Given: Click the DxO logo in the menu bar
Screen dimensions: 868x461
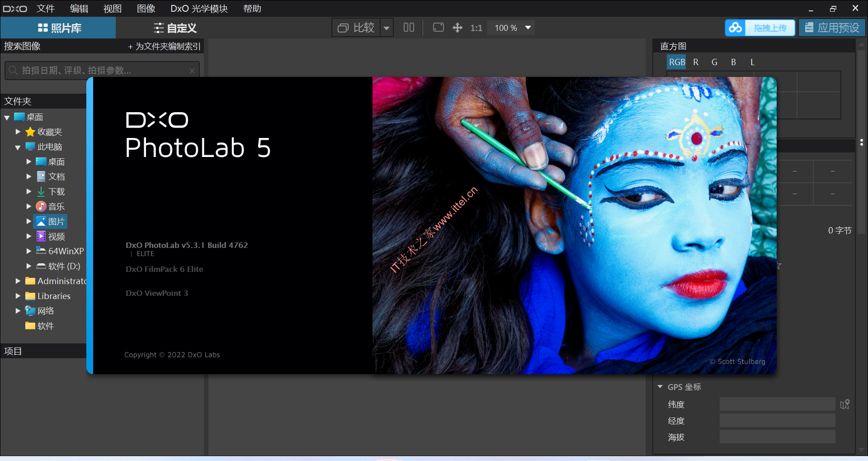Looking at the screenshot, I should click(15, 9).
